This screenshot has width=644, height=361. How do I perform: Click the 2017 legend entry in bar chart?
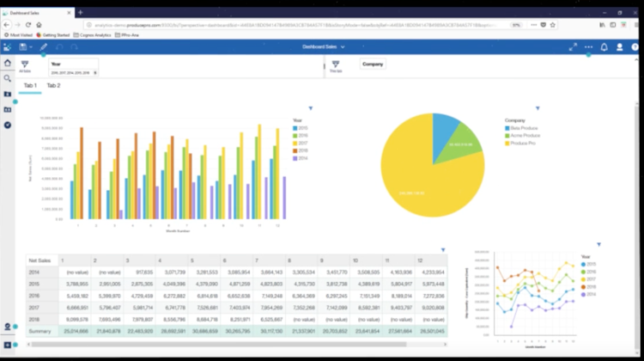(301, 143)
